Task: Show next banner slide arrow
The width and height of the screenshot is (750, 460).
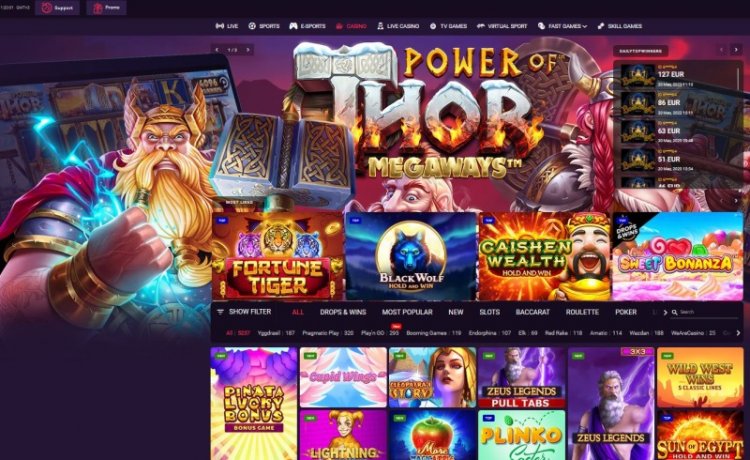Action: click(248, 50)
